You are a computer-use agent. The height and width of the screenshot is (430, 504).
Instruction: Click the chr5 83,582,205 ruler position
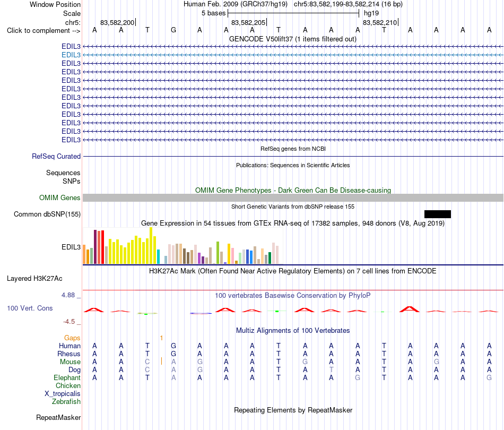(248, 22)
